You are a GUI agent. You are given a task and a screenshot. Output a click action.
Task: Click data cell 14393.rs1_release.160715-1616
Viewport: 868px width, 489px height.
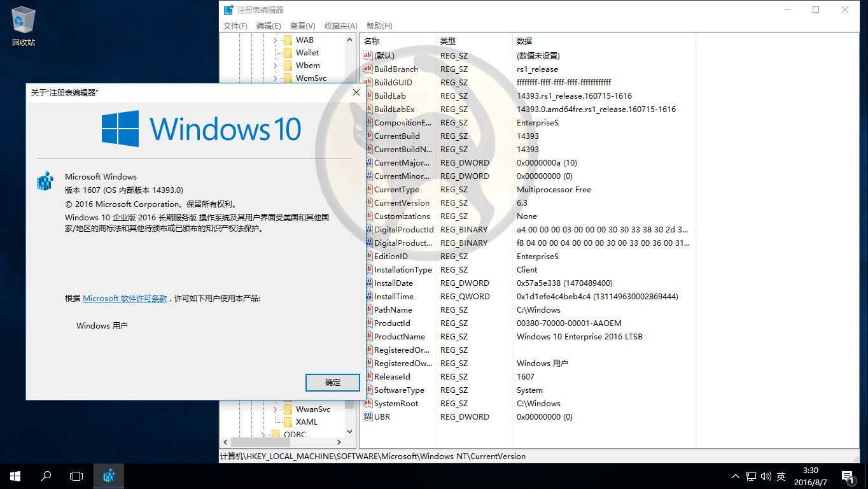[574, 96]
